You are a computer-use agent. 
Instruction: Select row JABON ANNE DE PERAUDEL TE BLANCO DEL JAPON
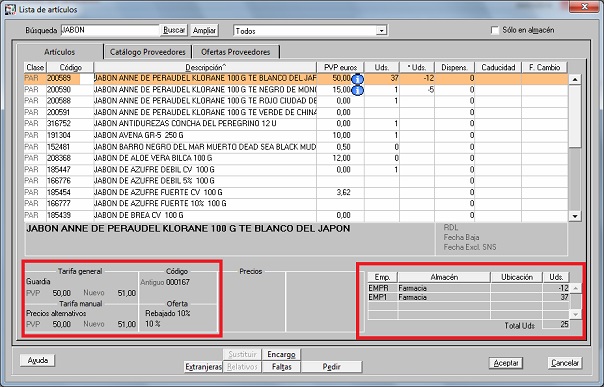click(296, 79)
